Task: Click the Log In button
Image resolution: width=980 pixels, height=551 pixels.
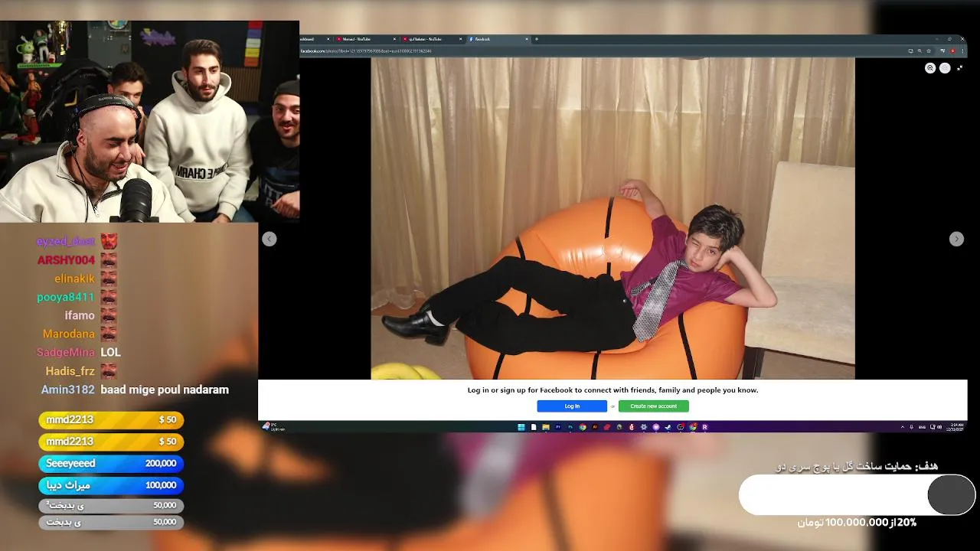Action: point(572,406)
